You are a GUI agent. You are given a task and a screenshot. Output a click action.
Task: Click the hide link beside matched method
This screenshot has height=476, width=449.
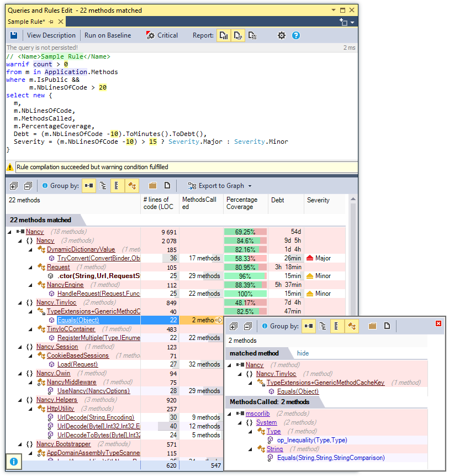tap(303, 353)
